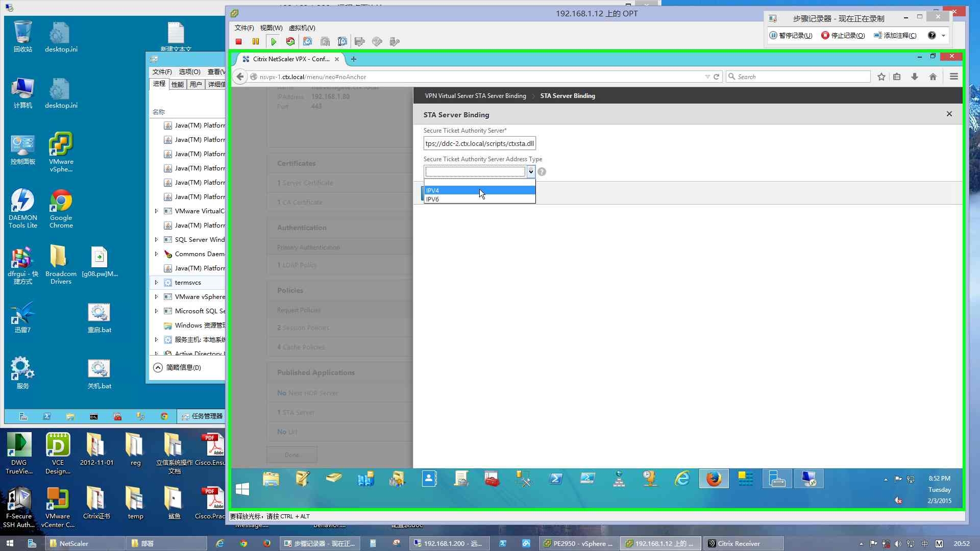Screen dimensions: 980x551
Task: Expand VMware vSphere process row
Action: (156, 297)
